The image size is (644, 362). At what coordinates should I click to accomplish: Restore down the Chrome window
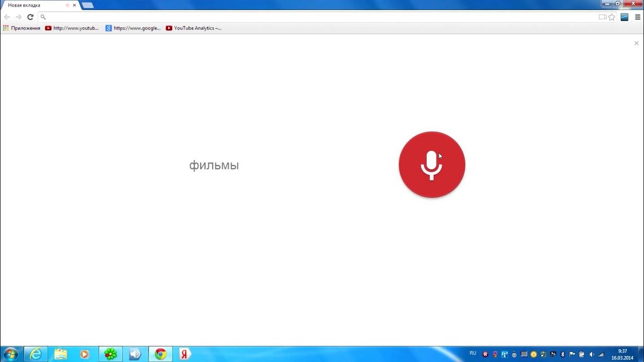(618, 4)
